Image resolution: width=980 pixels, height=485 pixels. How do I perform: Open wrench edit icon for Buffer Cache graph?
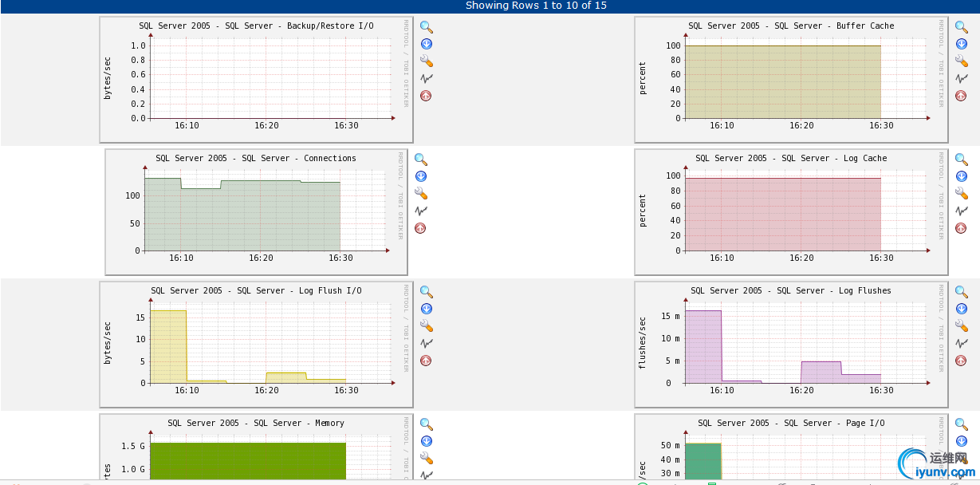point(962,61)
